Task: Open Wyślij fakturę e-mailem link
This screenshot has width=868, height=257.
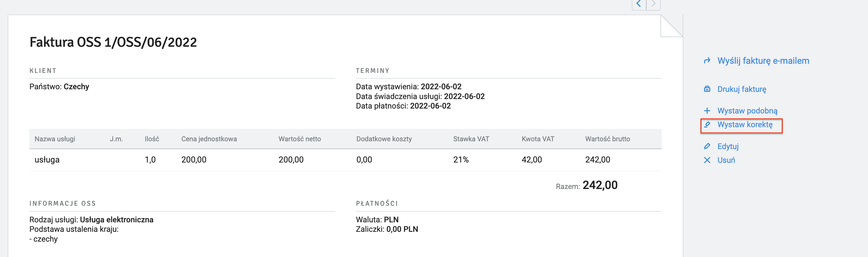Action: pyautogui.click(x=763, y=61)
